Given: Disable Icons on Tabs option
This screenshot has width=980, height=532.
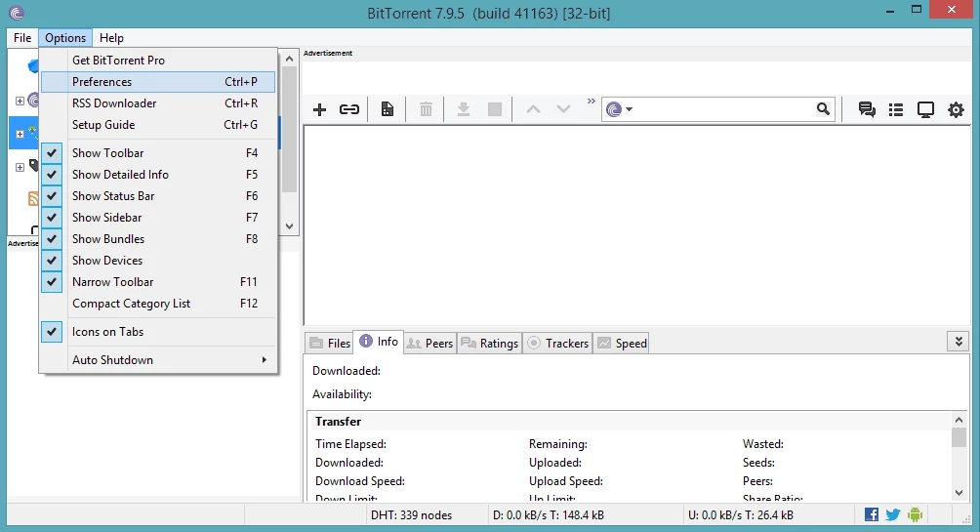Looking at the screenshot, I should coord(107,332).
